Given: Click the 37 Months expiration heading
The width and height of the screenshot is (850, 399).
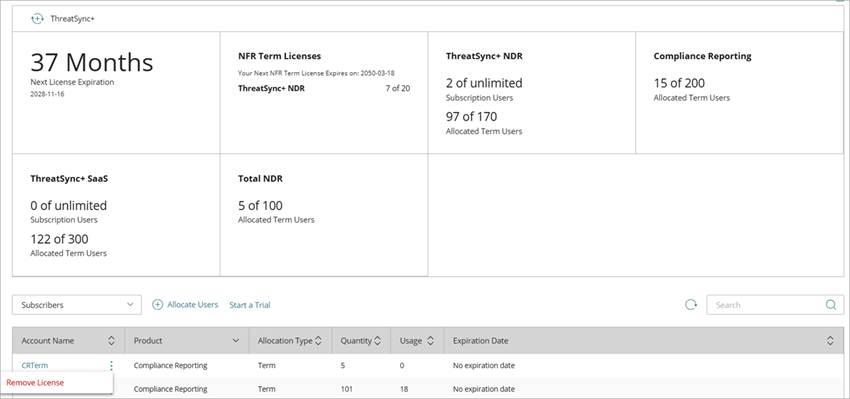Looking at the screenshot, I should (92, 63).
